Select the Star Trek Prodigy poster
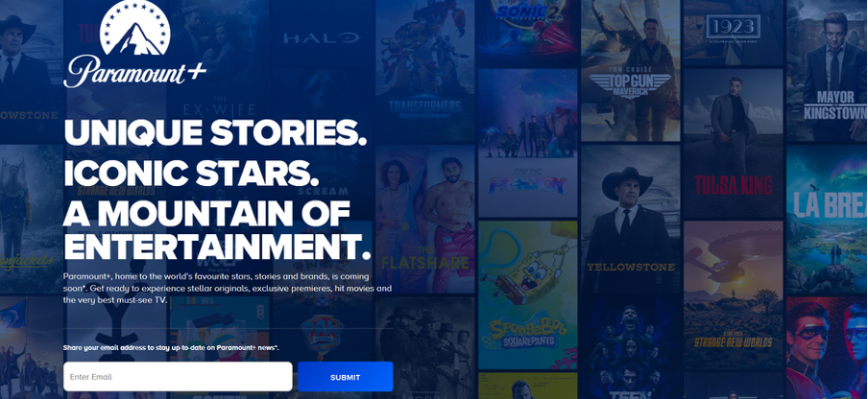The image size is (868, 399). (x=527, y=143)
